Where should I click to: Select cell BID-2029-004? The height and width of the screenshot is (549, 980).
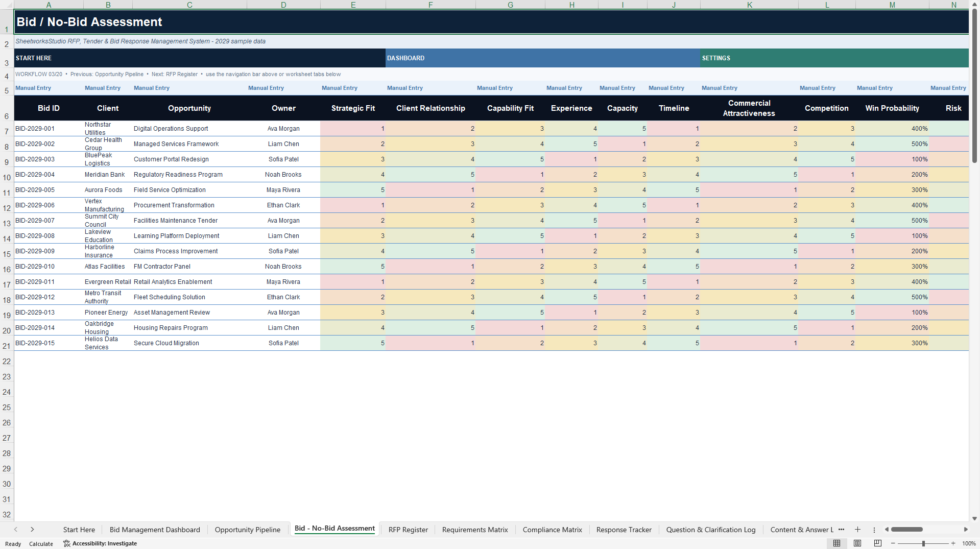coord(49,175)
